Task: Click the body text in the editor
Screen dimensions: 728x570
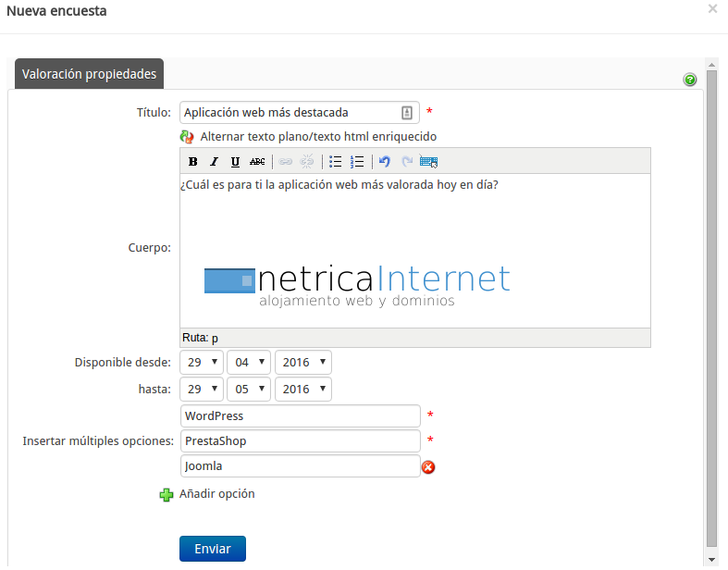Action: 339,185
